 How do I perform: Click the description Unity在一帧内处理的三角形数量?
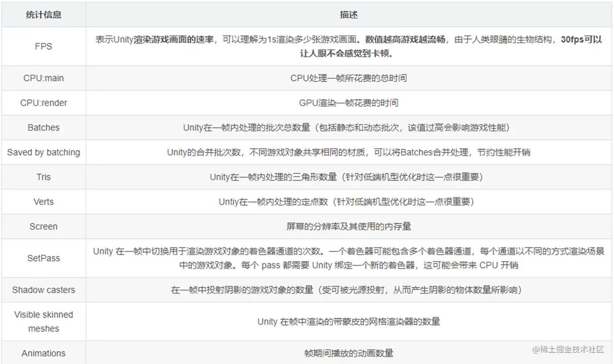pyautogui.click(x=346, y=177)
